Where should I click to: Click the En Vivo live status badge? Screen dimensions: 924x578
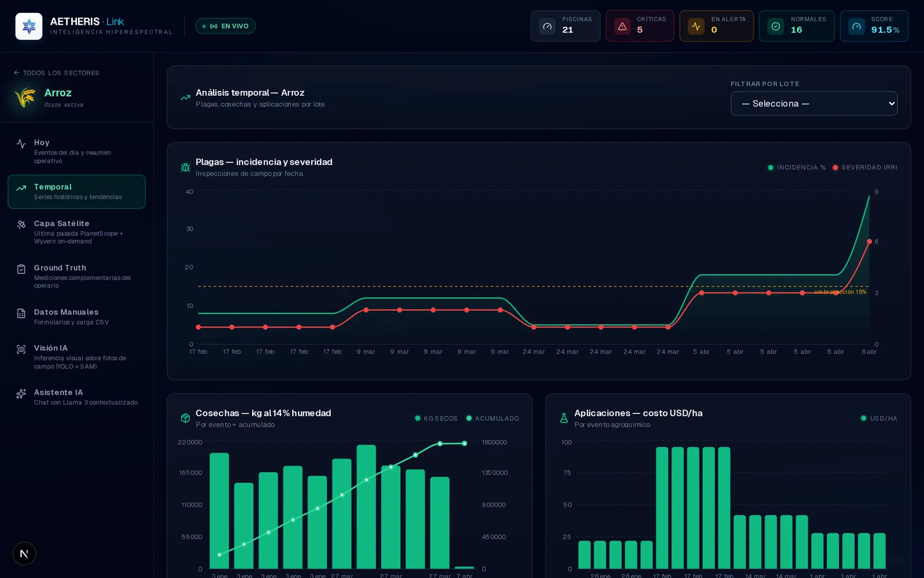(x=225, y=26)
